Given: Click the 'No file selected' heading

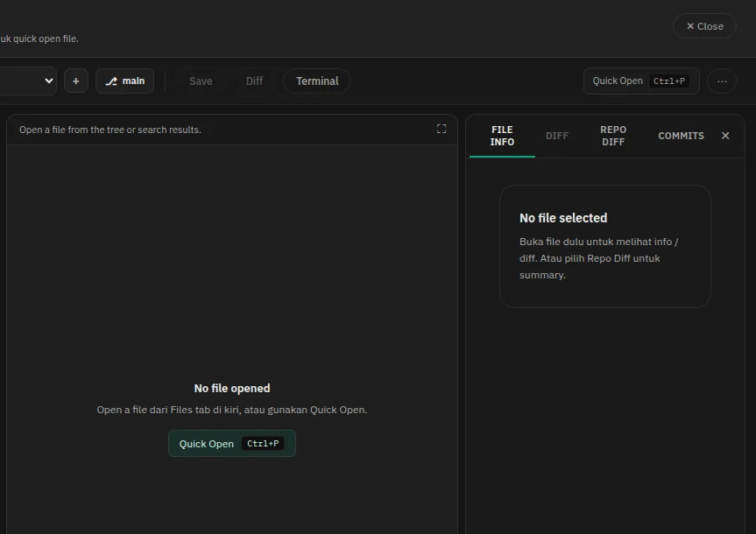Looking at the screenshot, I should point(563,218).
